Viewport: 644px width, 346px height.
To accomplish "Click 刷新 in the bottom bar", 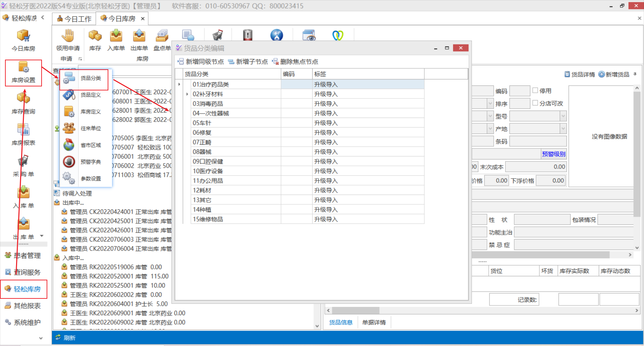I will pyautogui.click(x=66, y=338).
